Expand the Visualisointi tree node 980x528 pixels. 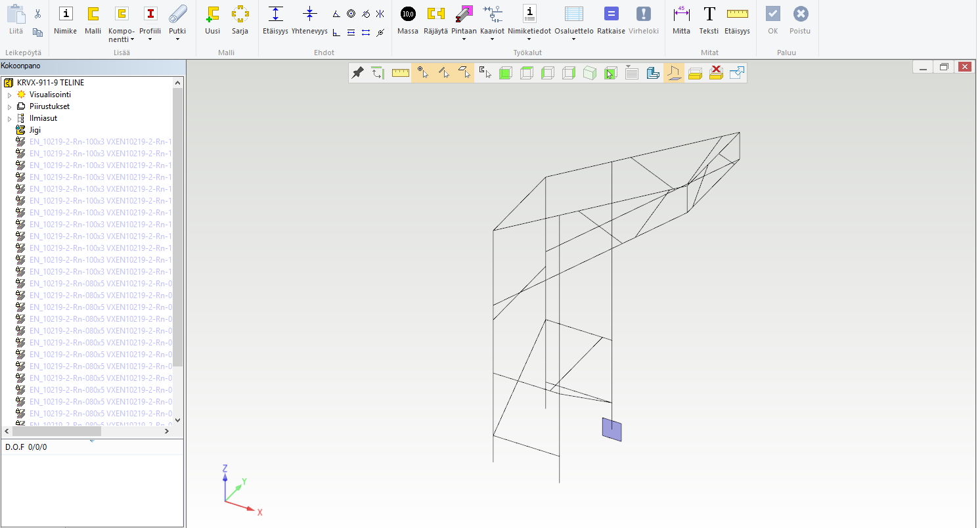(9, 95)
